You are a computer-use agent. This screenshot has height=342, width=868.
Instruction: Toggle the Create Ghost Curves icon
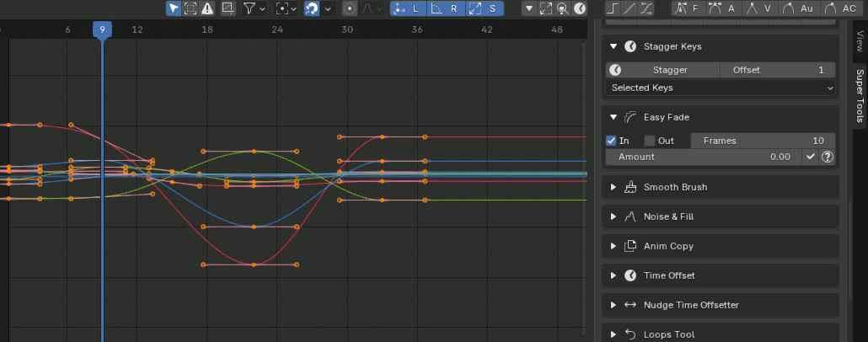228,8
